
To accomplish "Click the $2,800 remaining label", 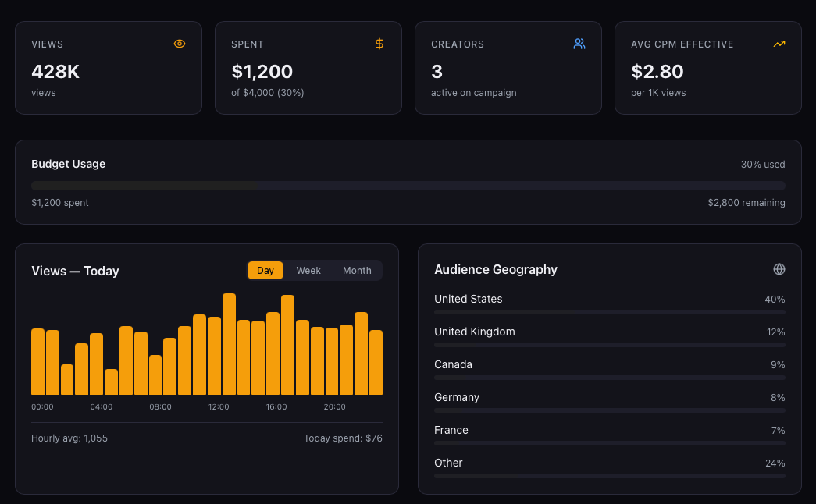I will [x=744, y=202].
